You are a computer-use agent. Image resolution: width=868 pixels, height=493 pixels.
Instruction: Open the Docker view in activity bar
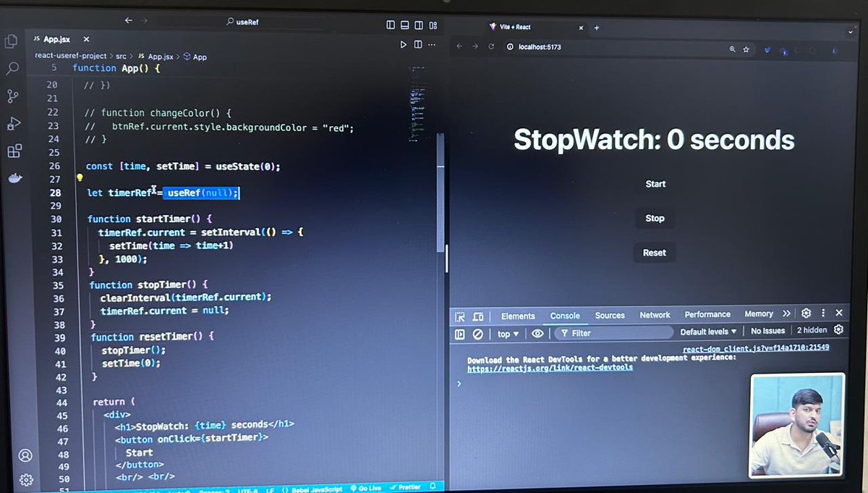(x=15, y=179)
